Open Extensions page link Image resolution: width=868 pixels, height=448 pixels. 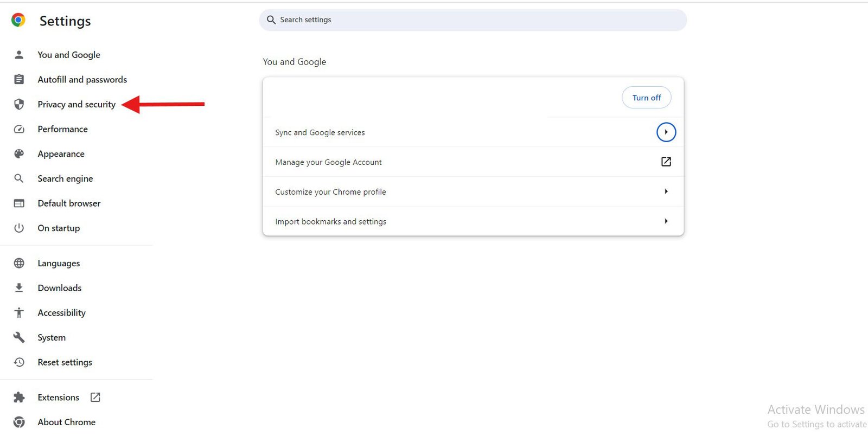coord(59,398)
